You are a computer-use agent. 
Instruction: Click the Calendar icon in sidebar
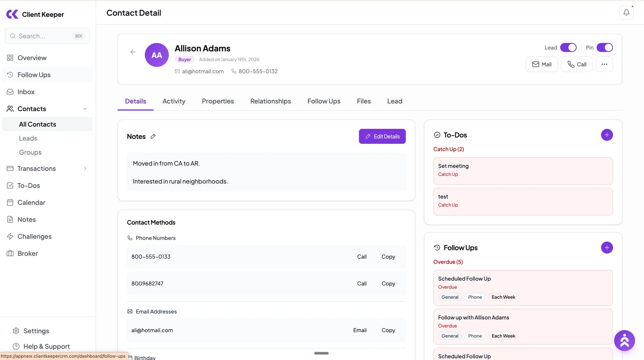point(10,203)
